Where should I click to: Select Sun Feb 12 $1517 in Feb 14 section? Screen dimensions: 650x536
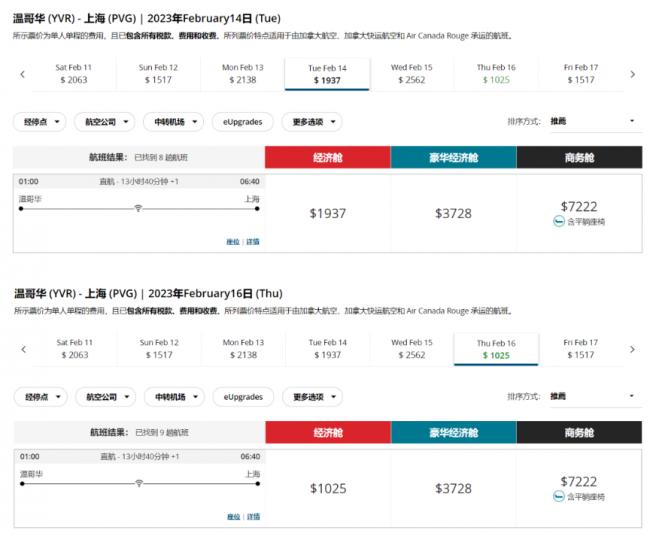click(x=158, y=74)
